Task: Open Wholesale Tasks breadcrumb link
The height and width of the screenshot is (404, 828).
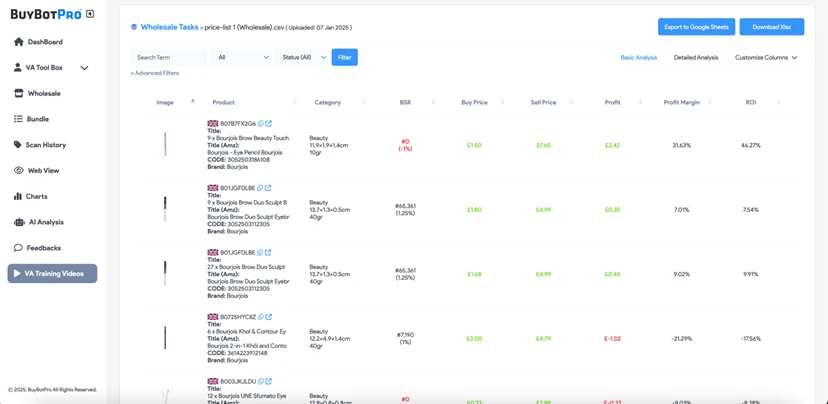Action: [170, 27]
